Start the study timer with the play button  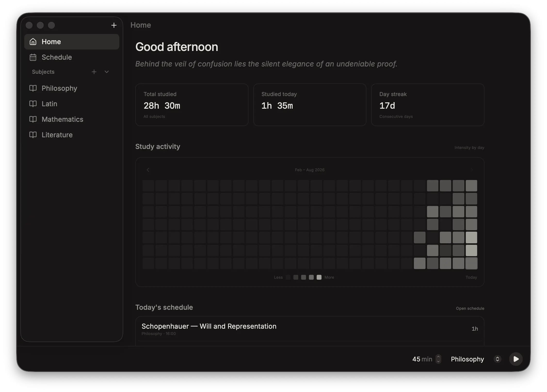[x=516, y=359]
